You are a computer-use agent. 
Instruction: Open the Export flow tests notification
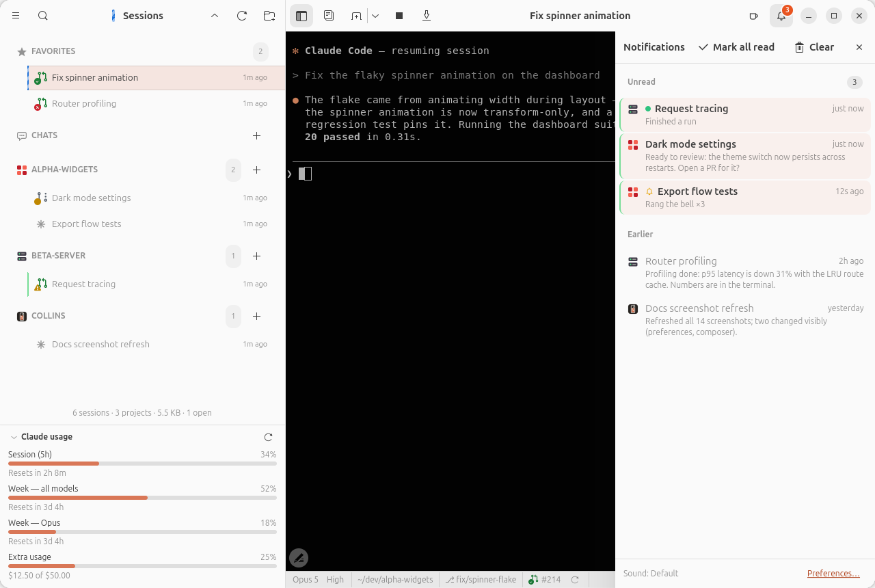click(x=745, y=198)
